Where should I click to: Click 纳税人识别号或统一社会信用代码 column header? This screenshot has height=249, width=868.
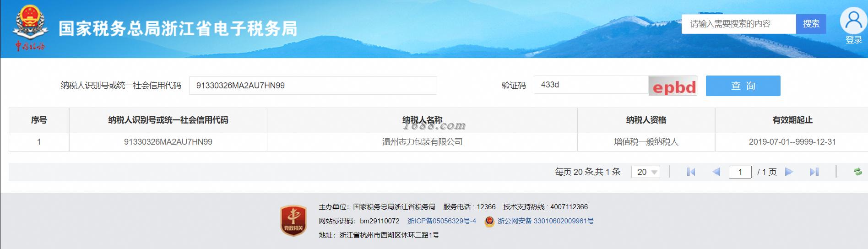pos(168,120)
